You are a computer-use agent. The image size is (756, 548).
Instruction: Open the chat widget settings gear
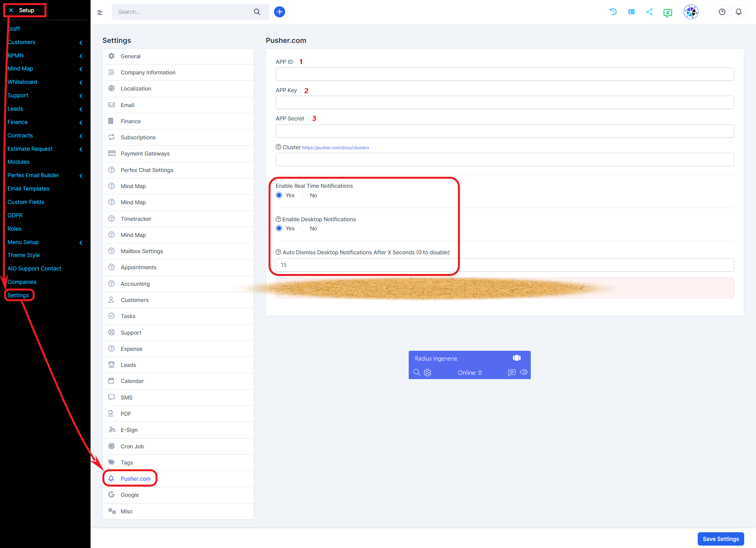click(428, 372)
